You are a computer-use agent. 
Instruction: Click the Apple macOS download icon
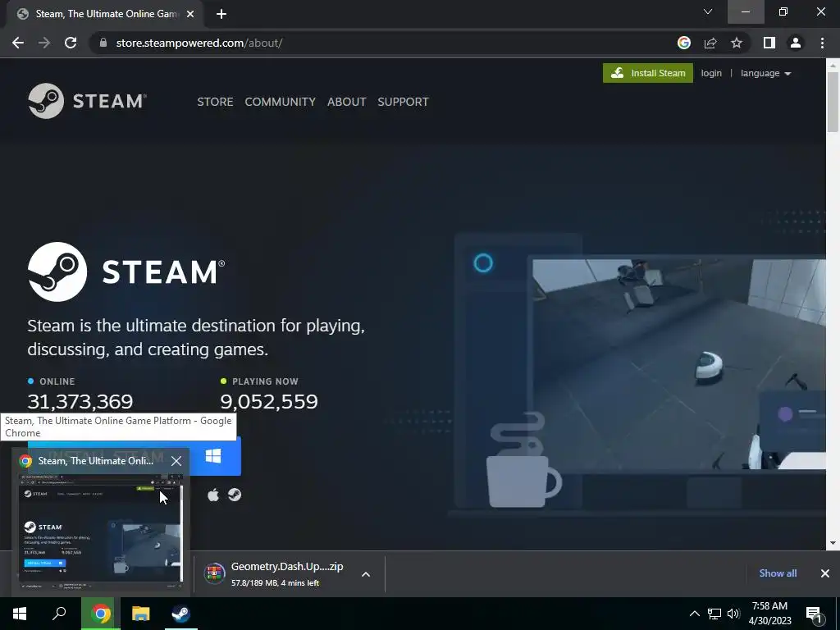(x=213, y=495)
